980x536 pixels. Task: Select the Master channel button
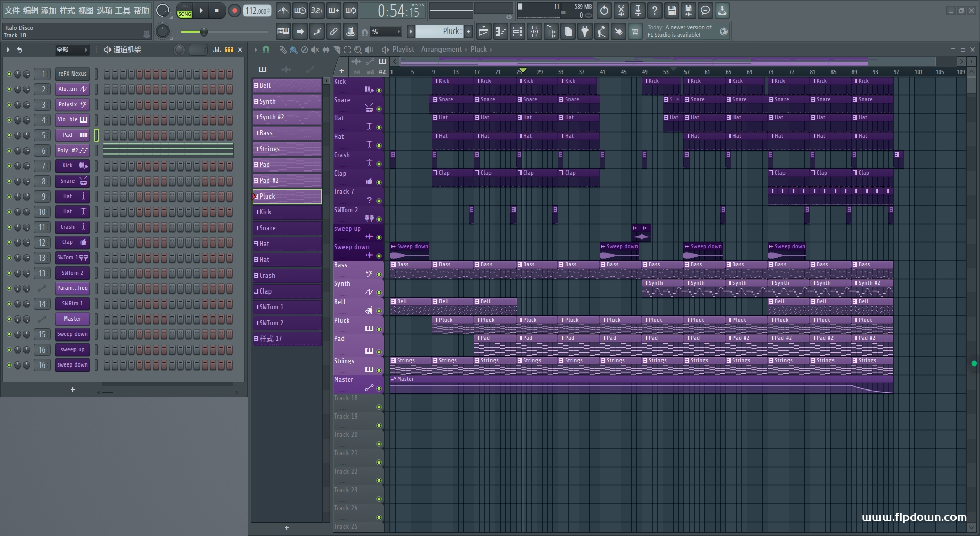[72, 319]
